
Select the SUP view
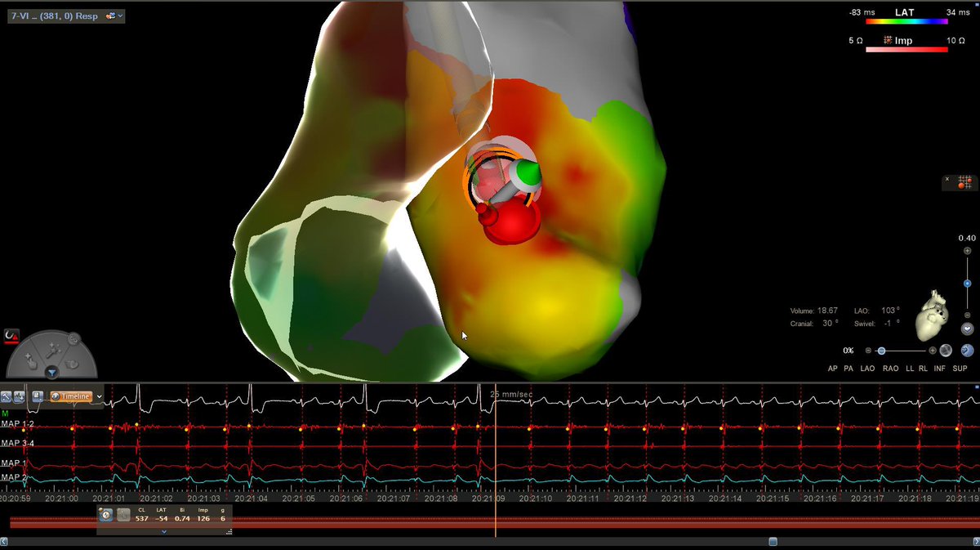(x=961, y=369)
